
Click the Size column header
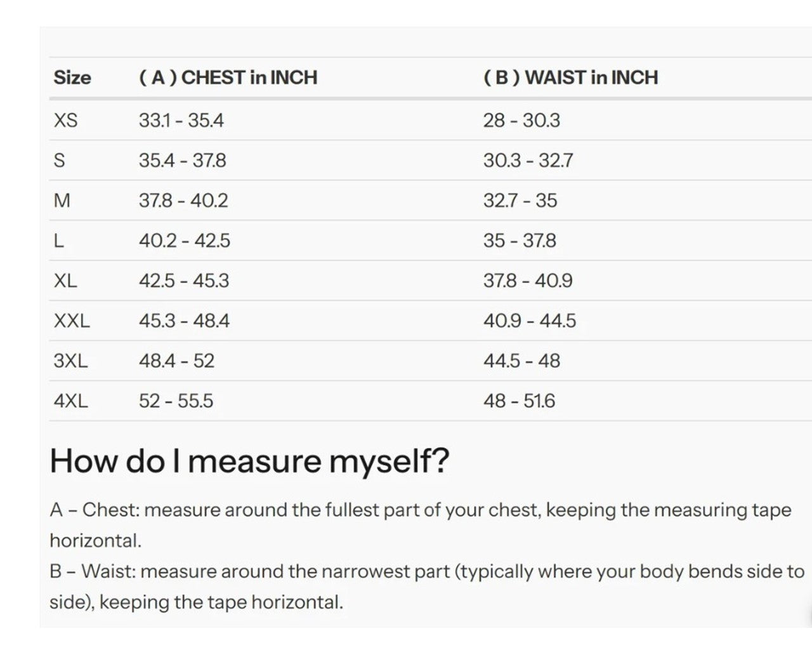pyautogui.click(x=72, y=77)
